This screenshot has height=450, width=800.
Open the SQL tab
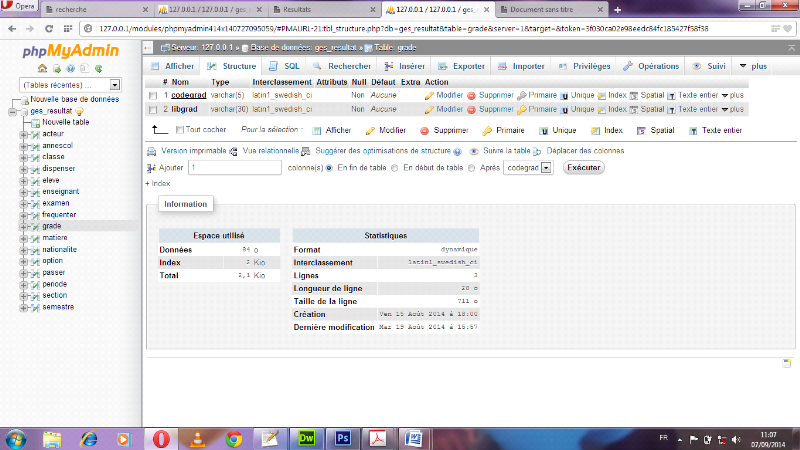point(285,66)
